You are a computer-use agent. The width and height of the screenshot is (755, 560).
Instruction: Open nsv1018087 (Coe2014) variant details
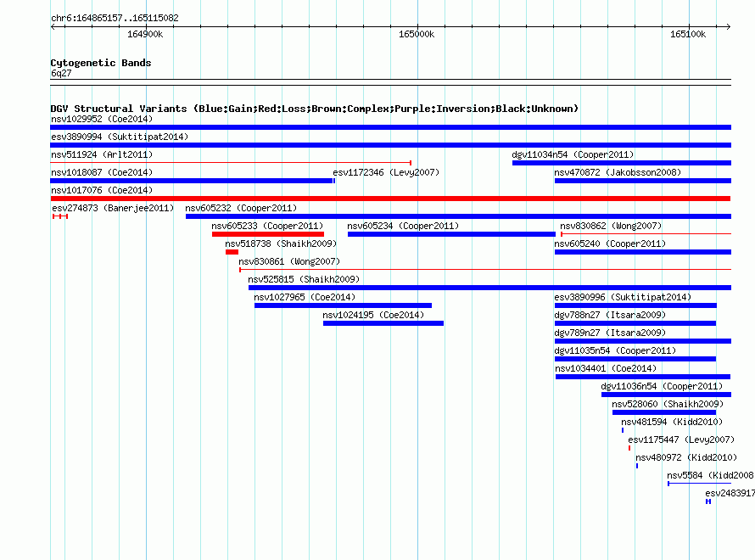click(x=102, y=172)
